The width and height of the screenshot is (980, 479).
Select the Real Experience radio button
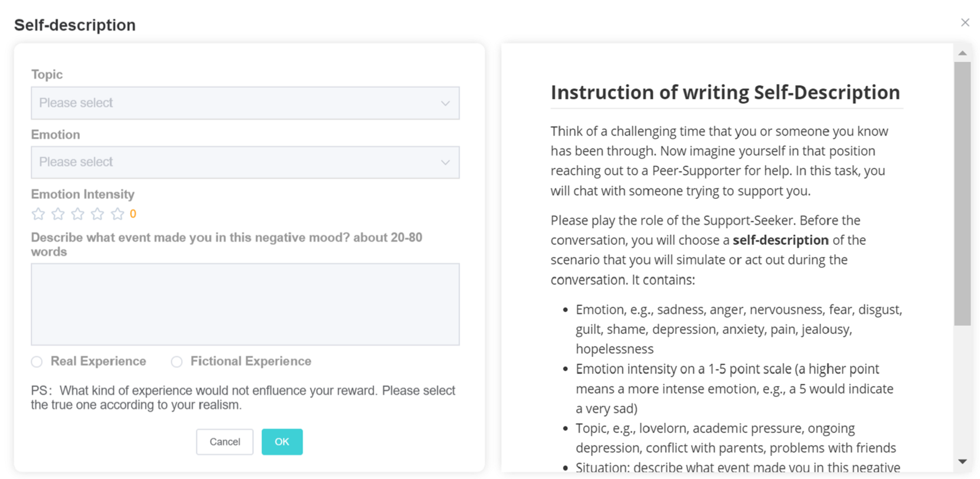pos(37,362)
